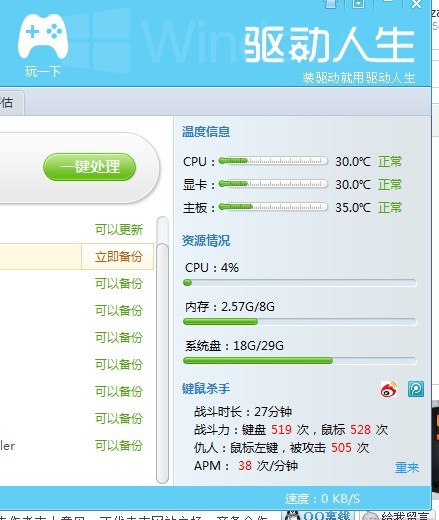Click the 重来 reset link
Screen dimensions: 439x520
coord(407,467)
